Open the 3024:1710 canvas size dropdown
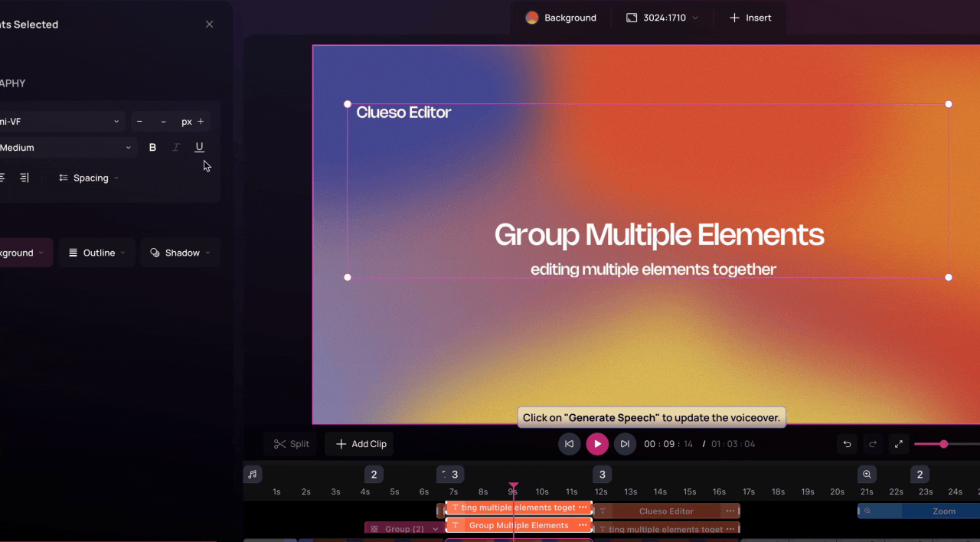Image resolution: width=980 pixels, height=542 pixels. pos(662,18)
